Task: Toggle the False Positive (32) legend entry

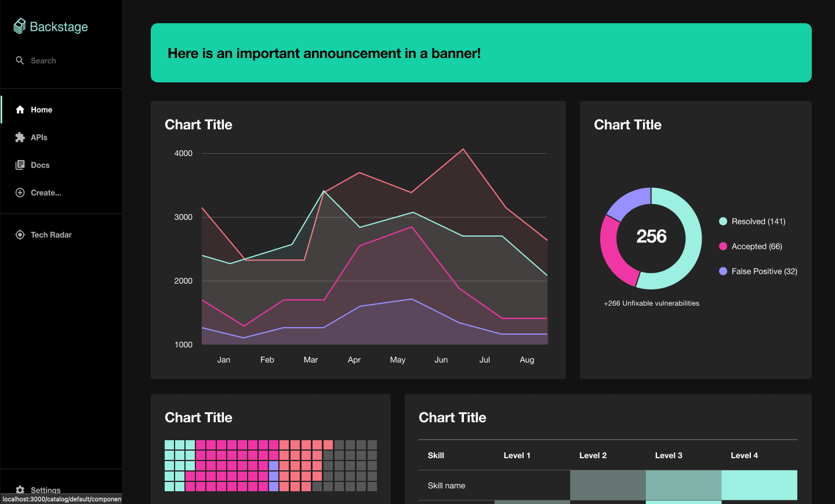Action: tap(757, 271)
